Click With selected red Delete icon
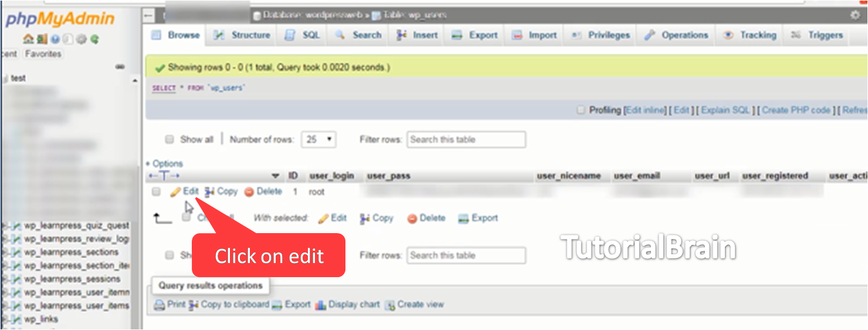868x330 pixels. [x=412, y=218]
